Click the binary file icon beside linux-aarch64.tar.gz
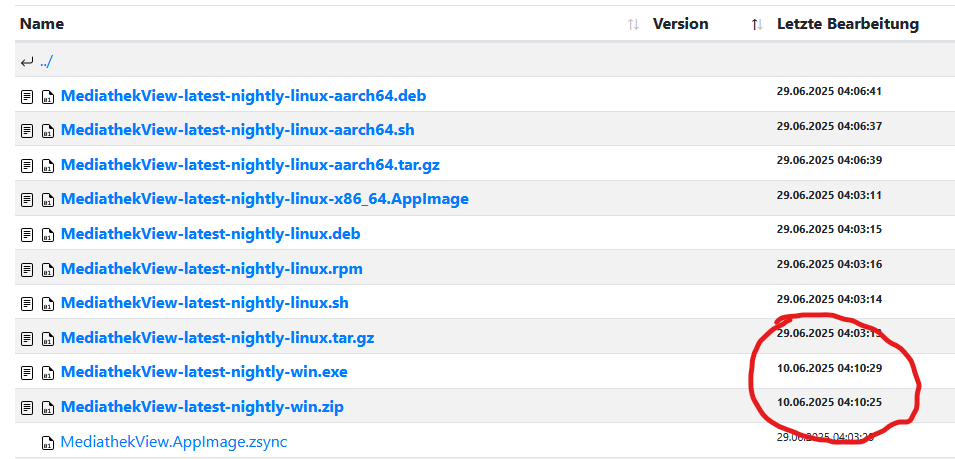 [47, 166]
